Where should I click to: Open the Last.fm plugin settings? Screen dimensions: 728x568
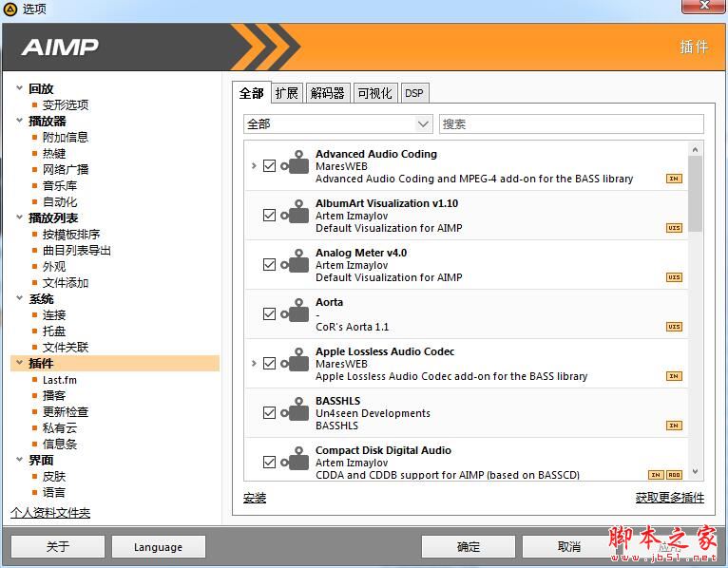click(x=60, y=380)
